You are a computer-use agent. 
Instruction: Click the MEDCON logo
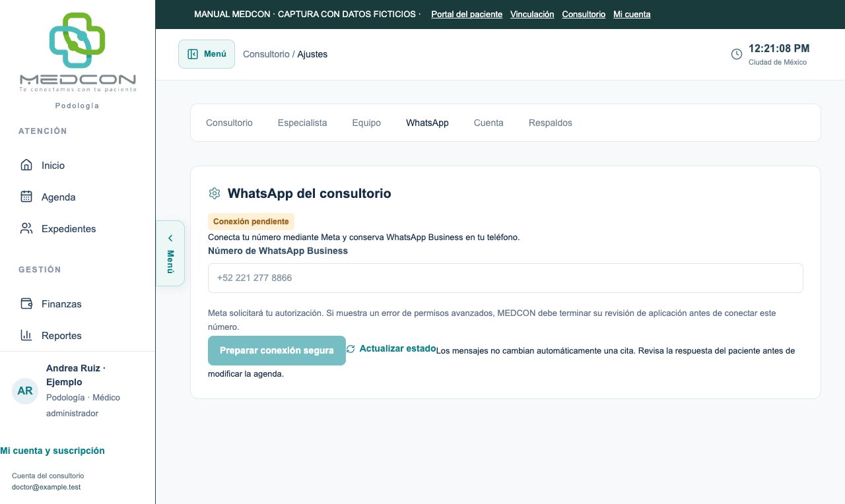click(78, 52)
